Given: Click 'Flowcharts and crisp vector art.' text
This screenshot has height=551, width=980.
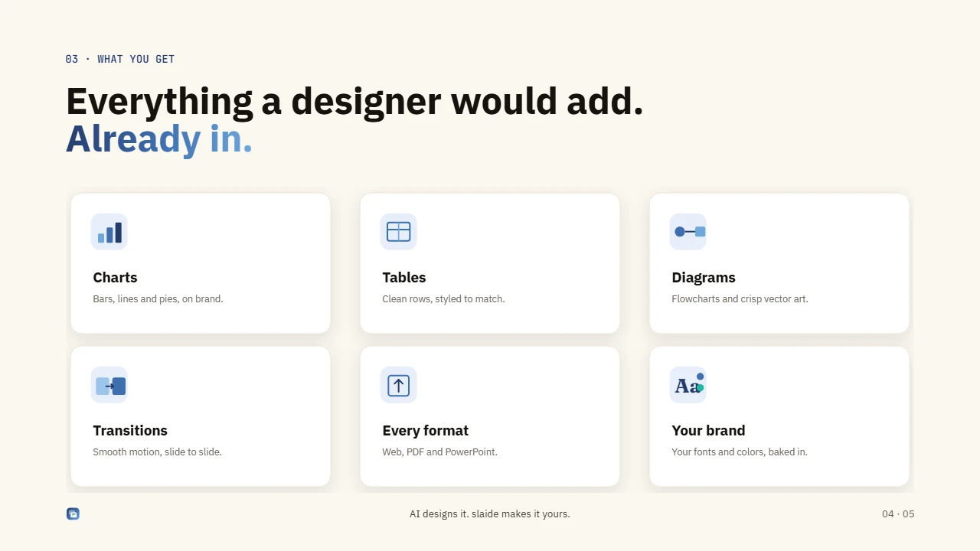Looking at the screenshot, I should click(740, 298).
